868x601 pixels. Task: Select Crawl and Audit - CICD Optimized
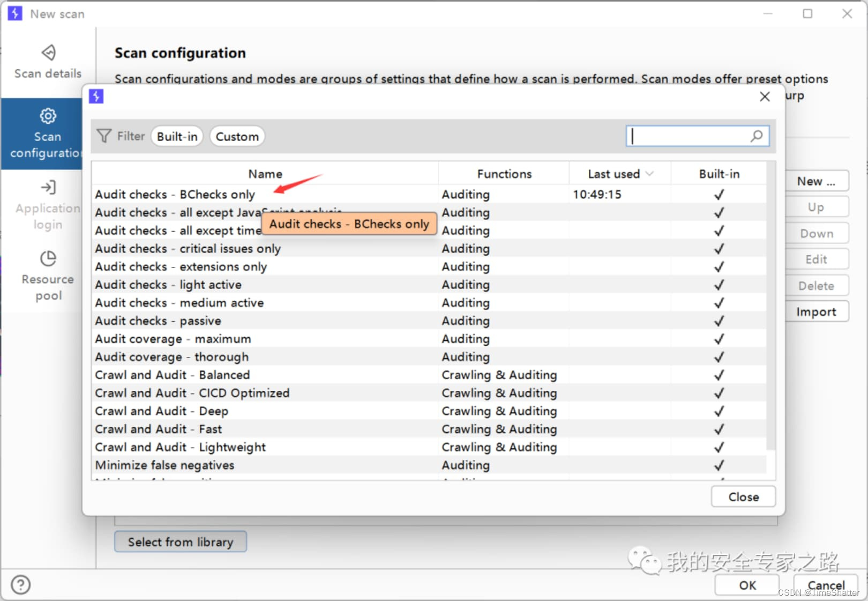point(429,393)
